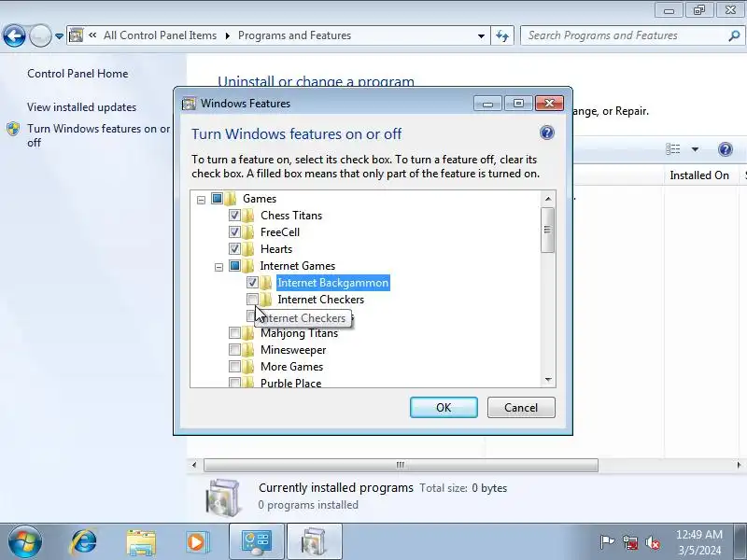Click the Control Panel icon in address bar
The height and width of the screenshot is (560, 747).
[x=77, y=35]
